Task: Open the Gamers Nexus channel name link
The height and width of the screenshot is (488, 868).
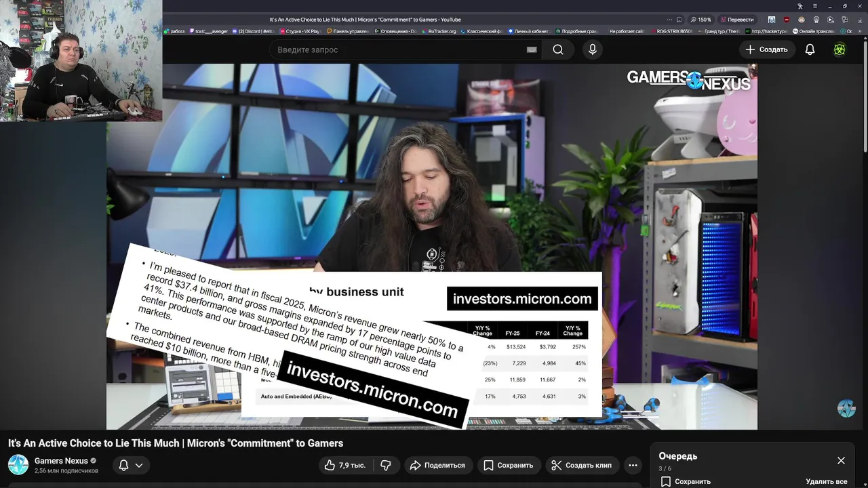Action: click(61, 461)
